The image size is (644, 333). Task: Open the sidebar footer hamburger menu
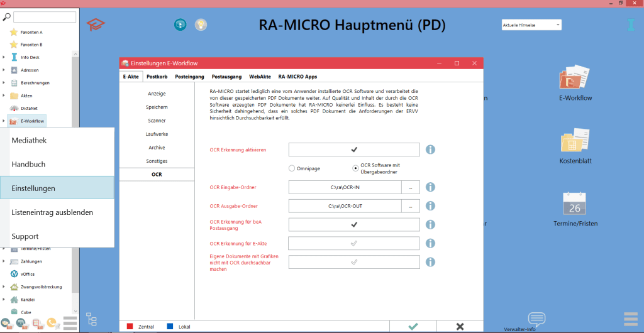70,323
